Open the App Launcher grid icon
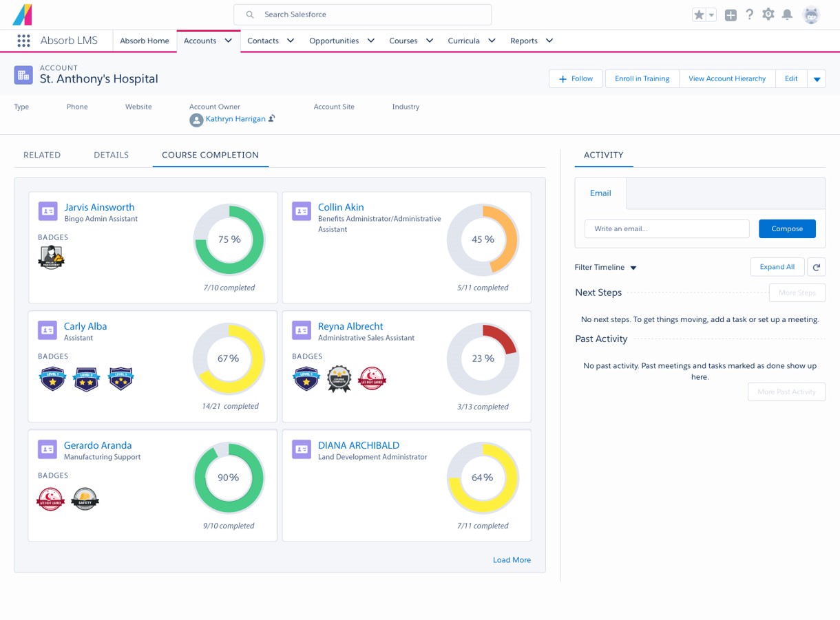840x620 pixels. click(x=23, y=41)
